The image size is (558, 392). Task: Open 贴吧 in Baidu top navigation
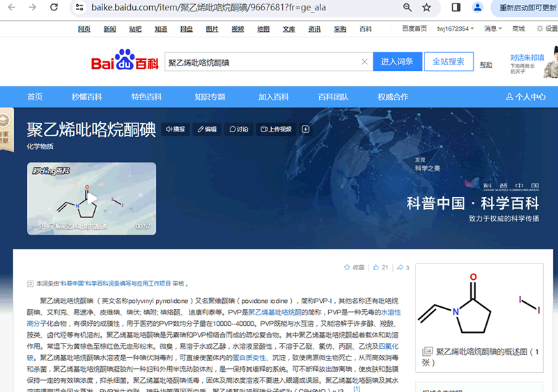[x=135, y=29]
